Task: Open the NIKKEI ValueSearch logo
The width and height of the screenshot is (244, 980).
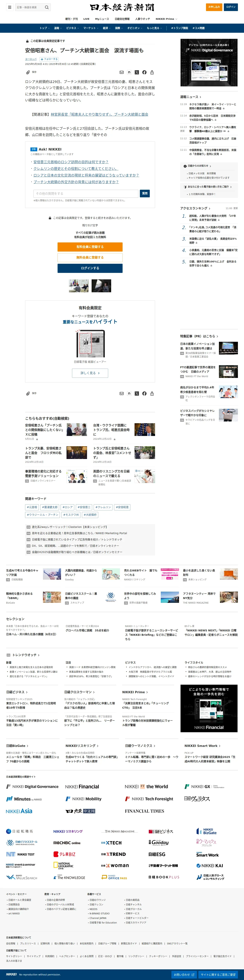Action: coord(22,877)
